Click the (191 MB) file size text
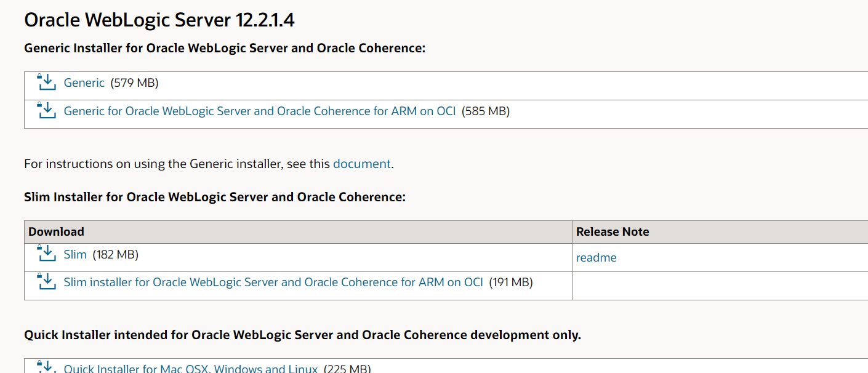The image size is (868, 373). point(511,283)
